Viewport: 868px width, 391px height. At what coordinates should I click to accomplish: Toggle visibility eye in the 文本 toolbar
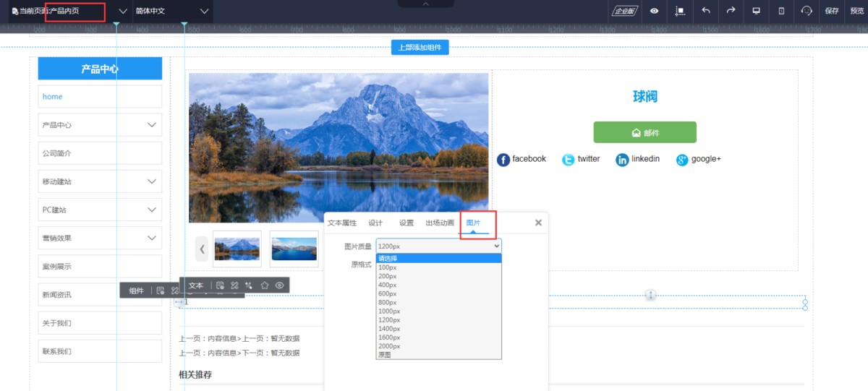click(x=279, y=285)
